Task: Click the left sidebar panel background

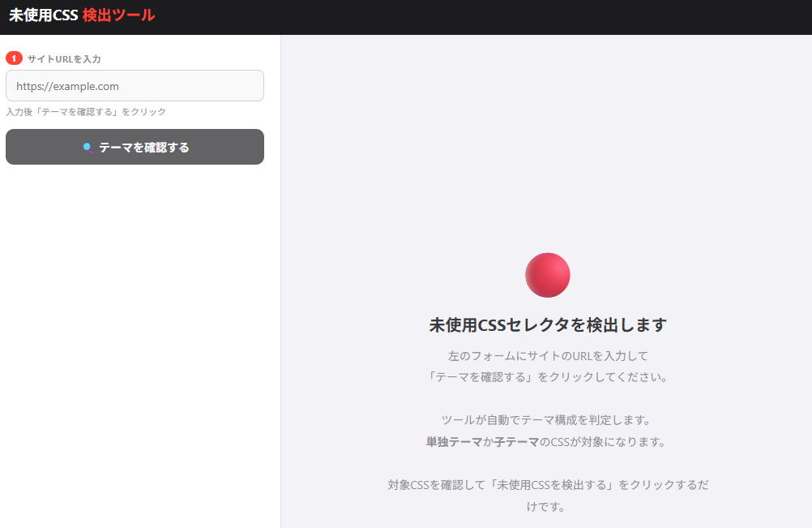Action: click(135, 324)
